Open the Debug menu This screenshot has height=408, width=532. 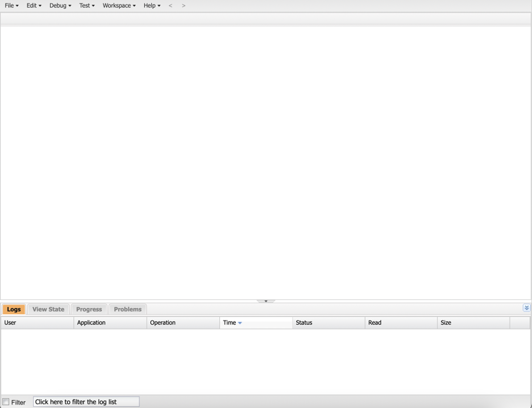click(x=60, y=6)
